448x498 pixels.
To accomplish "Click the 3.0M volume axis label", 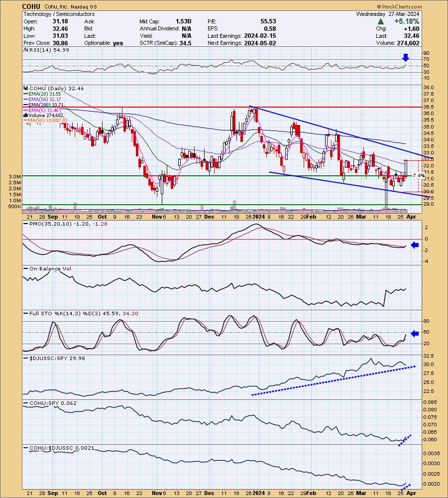I will click(x=15, y=177).
